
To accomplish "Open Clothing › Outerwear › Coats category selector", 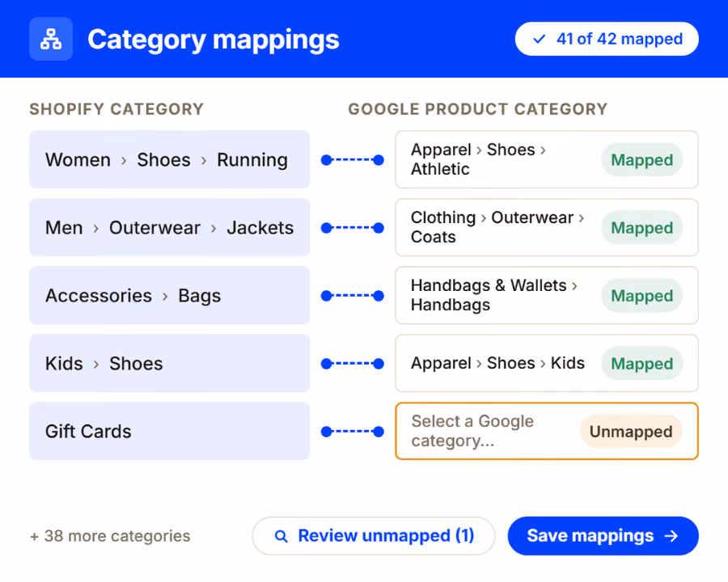I will coord(547,227).
